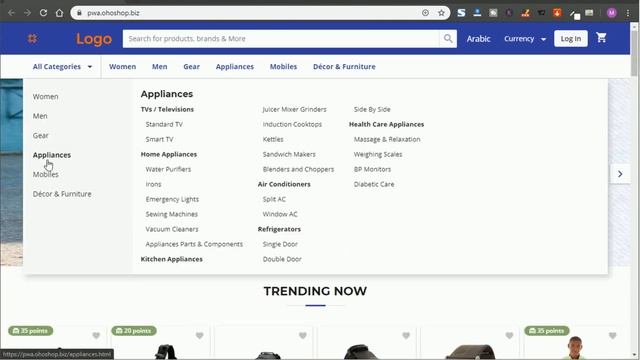
Task: Open Single Door refrigerators link
Action: 280,244
